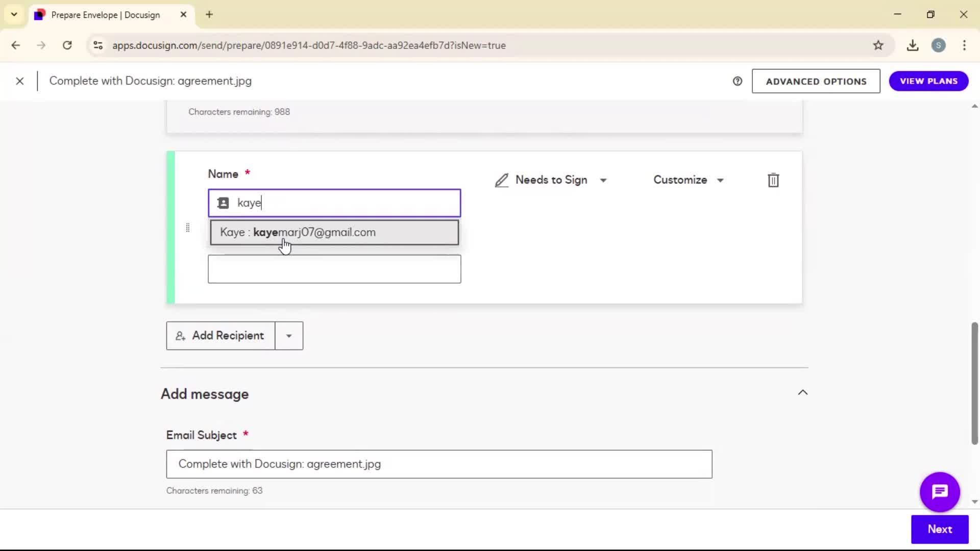Go back in browser history
Viewport: 980px width, 551px height.
[x=16, y=45]
